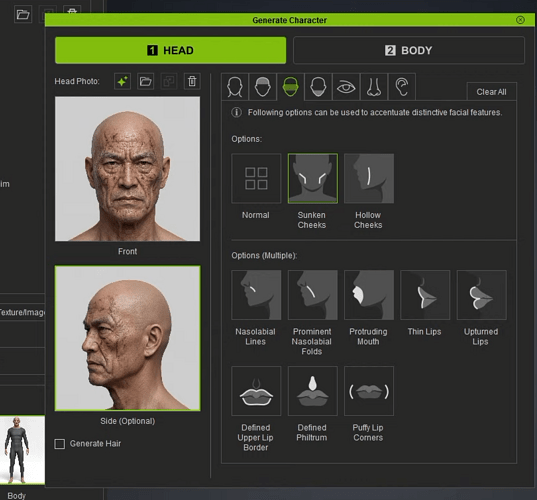537x500 pixels.
Task: Open head photo from folder icon
Action: [x=146, y=82]
